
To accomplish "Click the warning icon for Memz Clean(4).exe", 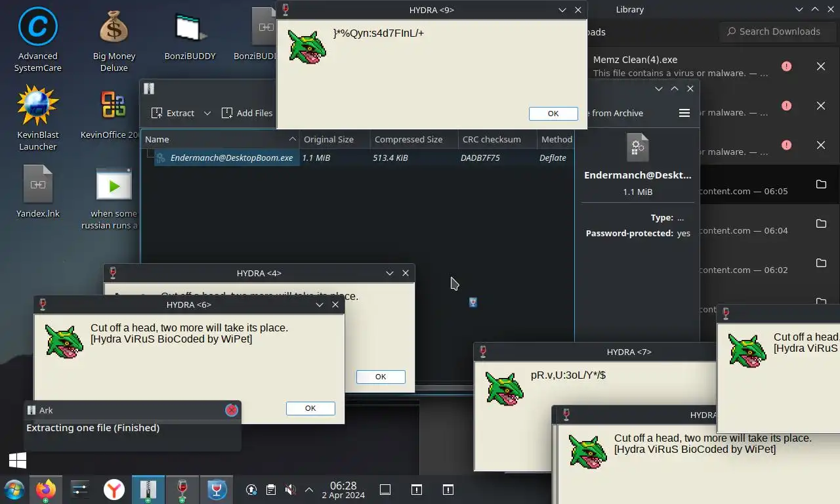I will [786, 66].
